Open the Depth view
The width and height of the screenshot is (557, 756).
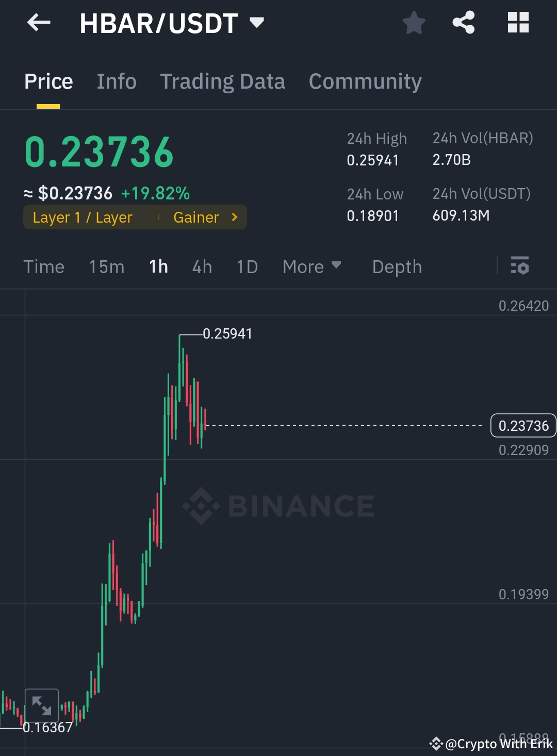coord(397,267)
